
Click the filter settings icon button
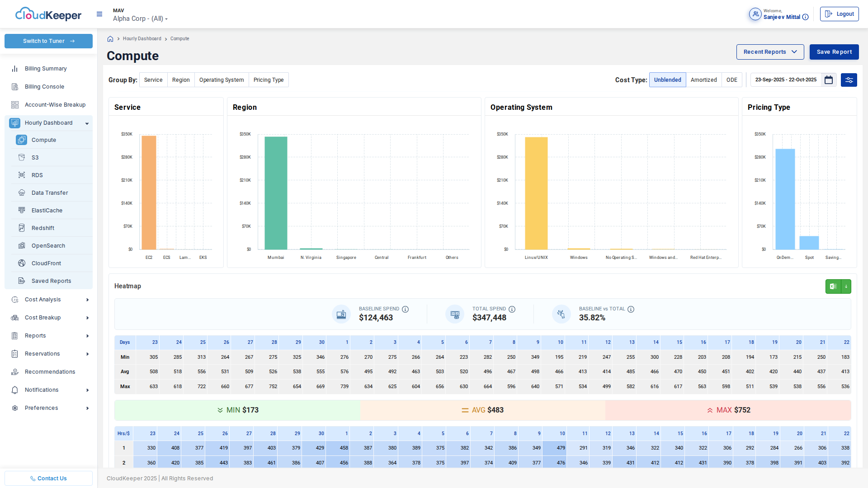[849, 80]
